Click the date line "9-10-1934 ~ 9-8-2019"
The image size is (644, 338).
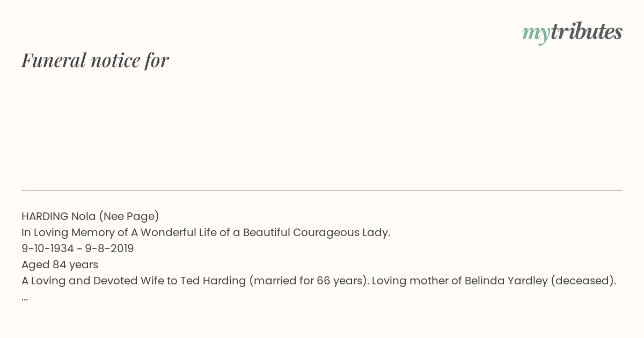coord(77,249)
